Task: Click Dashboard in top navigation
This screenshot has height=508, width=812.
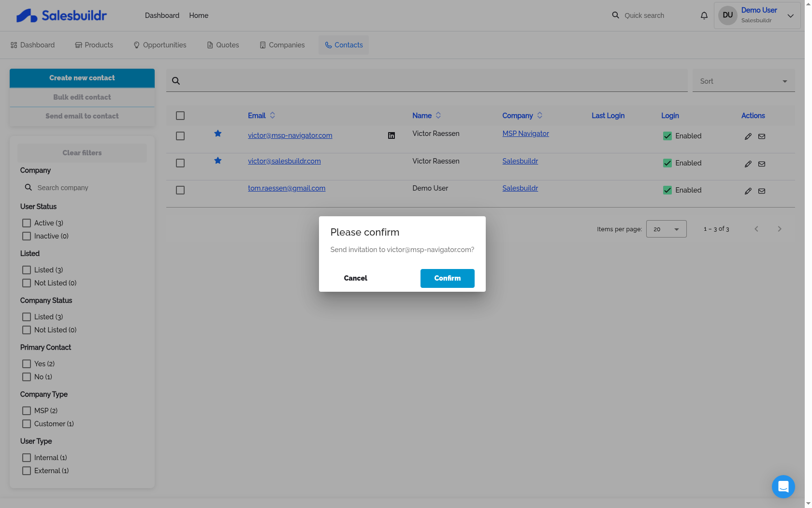Action: (162, 15)
